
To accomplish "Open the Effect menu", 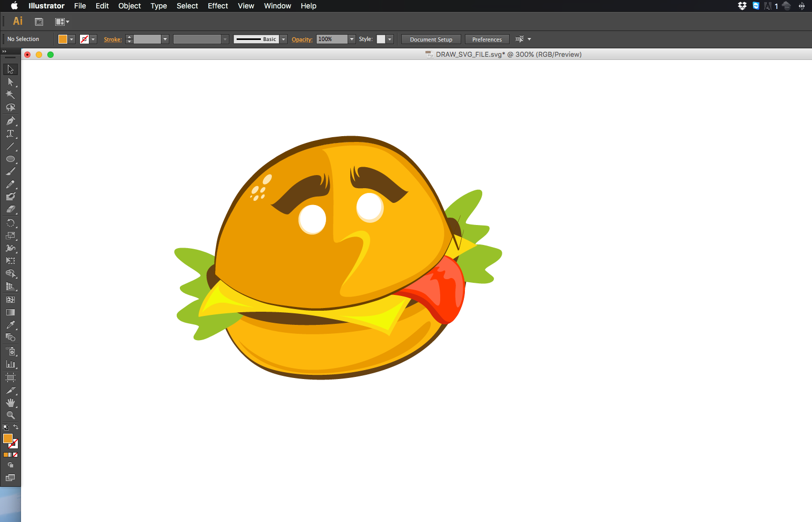I will coord(218,6).
